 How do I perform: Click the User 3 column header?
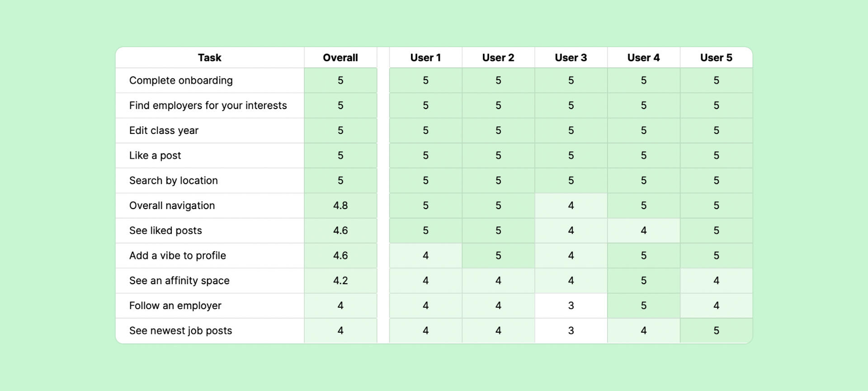(x=571, y=58)
